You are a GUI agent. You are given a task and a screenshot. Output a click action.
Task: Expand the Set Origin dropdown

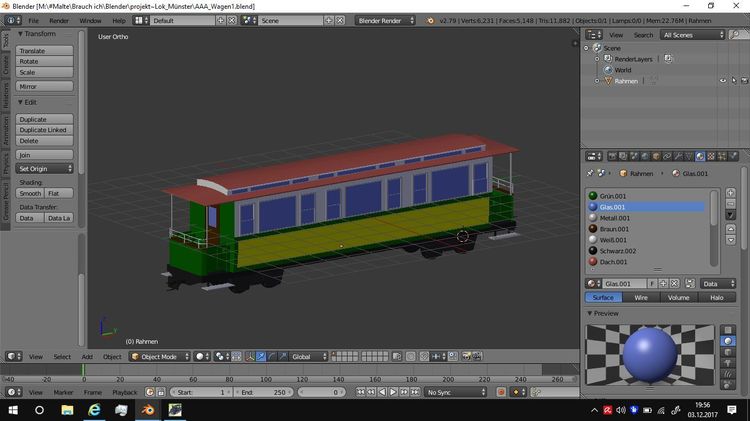click(46, 169)
